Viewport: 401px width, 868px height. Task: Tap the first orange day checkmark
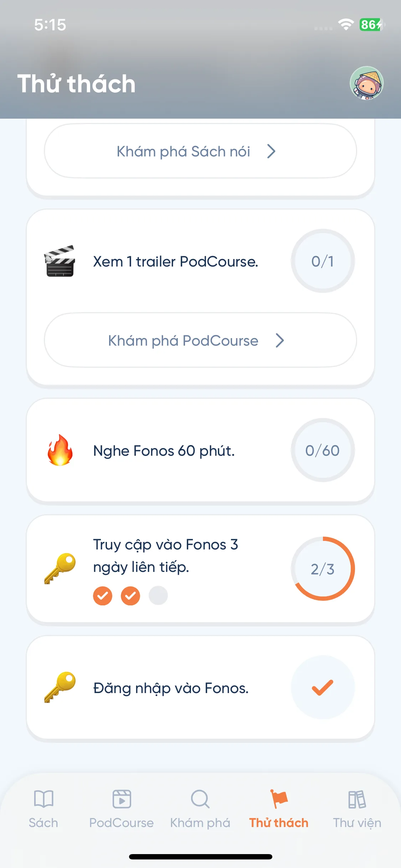[103, 595]
